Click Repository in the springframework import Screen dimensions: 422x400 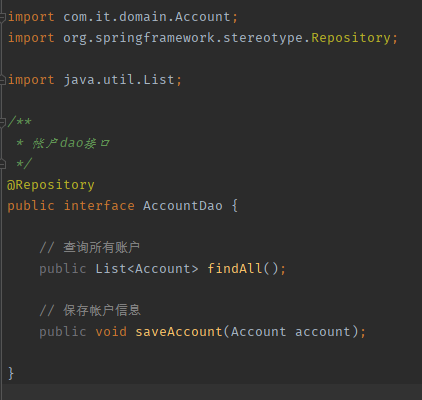pyautogui.click(x=351, y=38)
